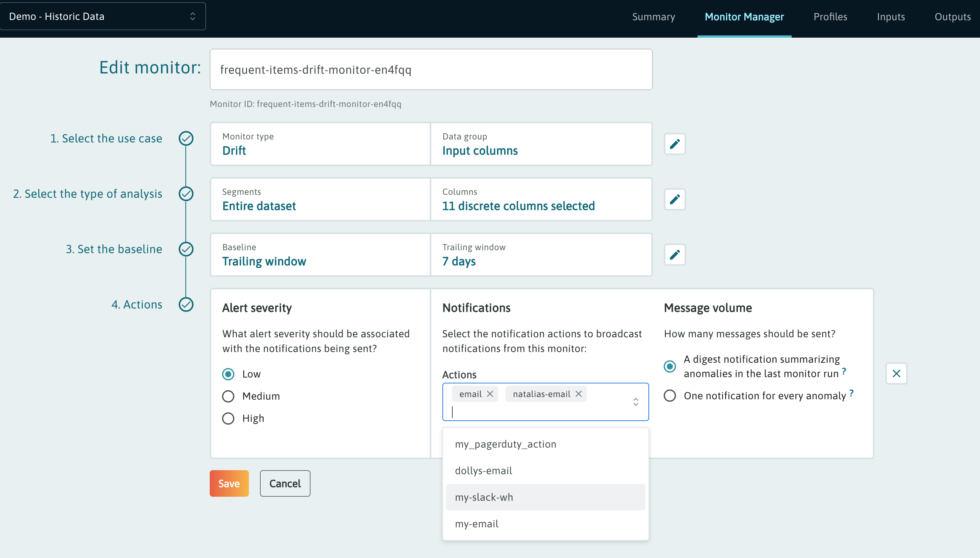Select Medium alert severity
This screenshot has height=558, width=980.
pyautogui.click(x=229, y=396)
